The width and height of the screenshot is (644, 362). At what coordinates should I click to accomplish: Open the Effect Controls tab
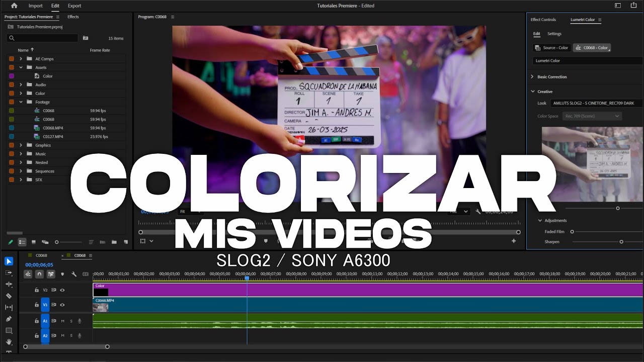tap(543, 20)
